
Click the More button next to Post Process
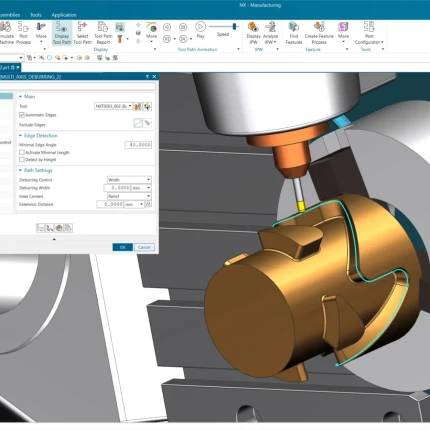pos(41,33)
